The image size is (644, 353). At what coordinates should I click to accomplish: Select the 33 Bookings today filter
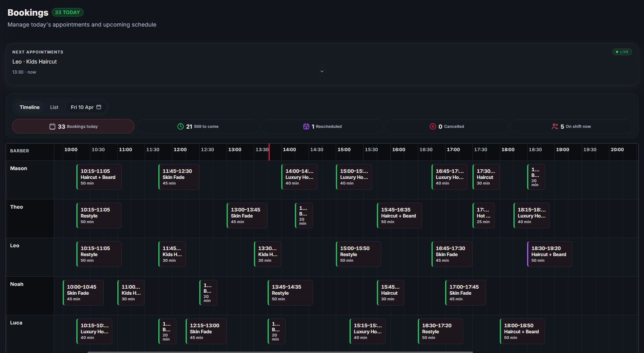pyautogui.click(x=73, y=127)
